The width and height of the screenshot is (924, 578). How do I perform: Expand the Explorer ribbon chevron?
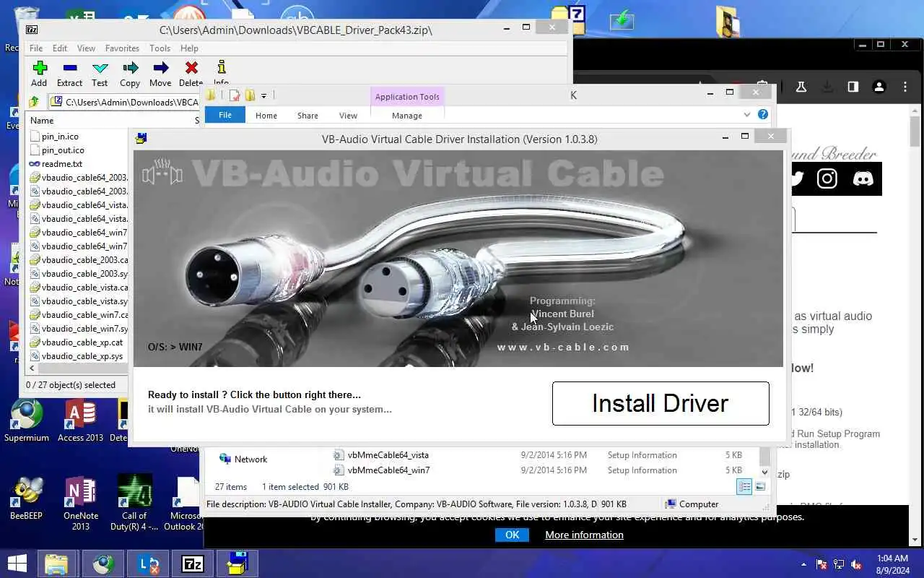(747, 115)
